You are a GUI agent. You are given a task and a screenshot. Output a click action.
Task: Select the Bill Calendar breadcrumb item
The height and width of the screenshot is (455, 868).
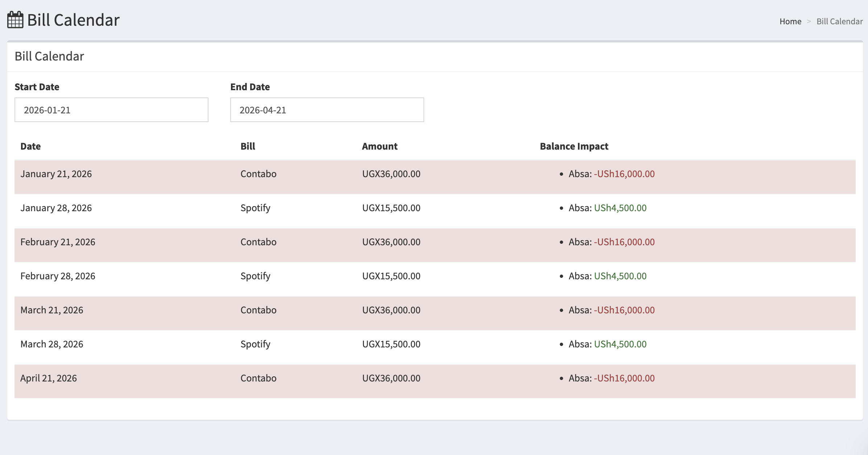pos(839,21)
